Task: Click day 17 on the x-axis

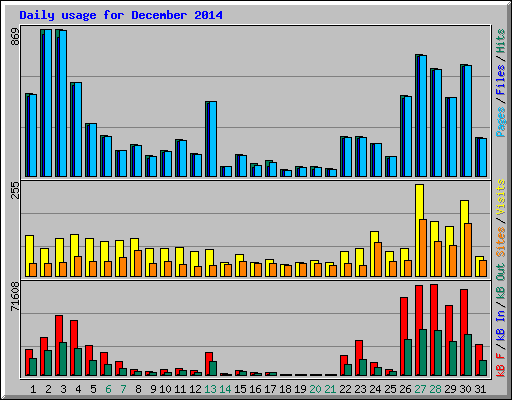Action: [x=270, y=389]
